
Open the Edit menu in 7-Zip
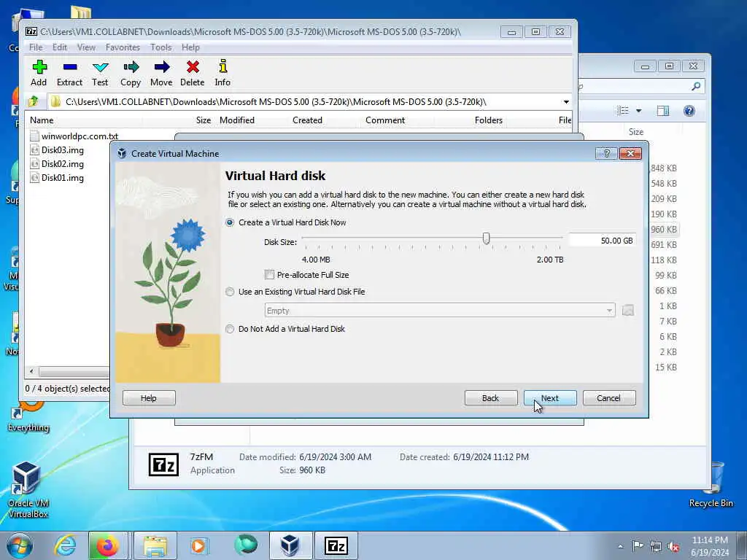coord(60,47)
